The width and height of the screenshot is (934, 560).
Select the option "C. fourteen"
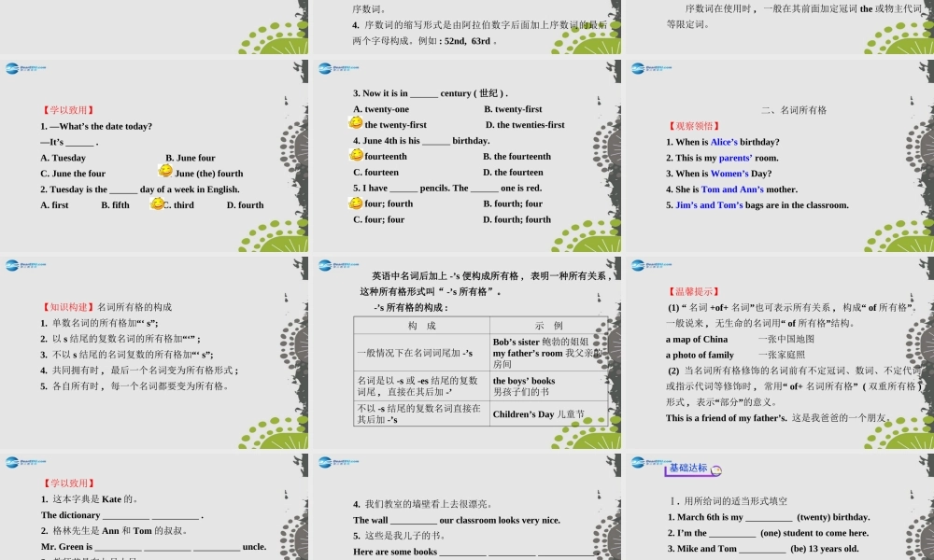point(375,173)
